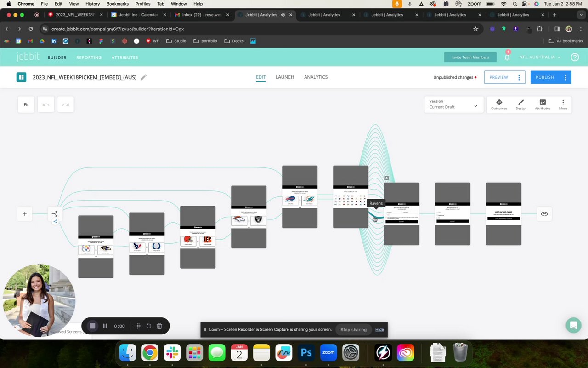Click the Gmail bookmark icon
The height and width of the screenshot is (368, 588).
click(x=30, y=41)
